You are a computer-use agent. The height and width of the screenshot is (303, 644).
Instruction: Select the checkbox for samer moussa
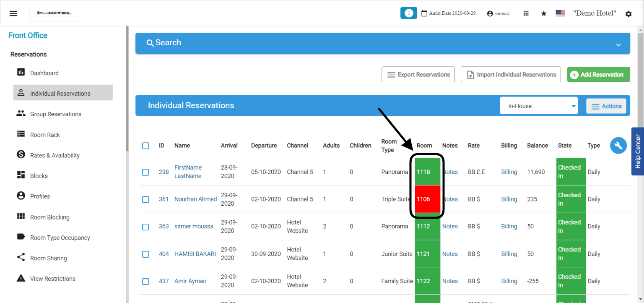coord(145,227)
